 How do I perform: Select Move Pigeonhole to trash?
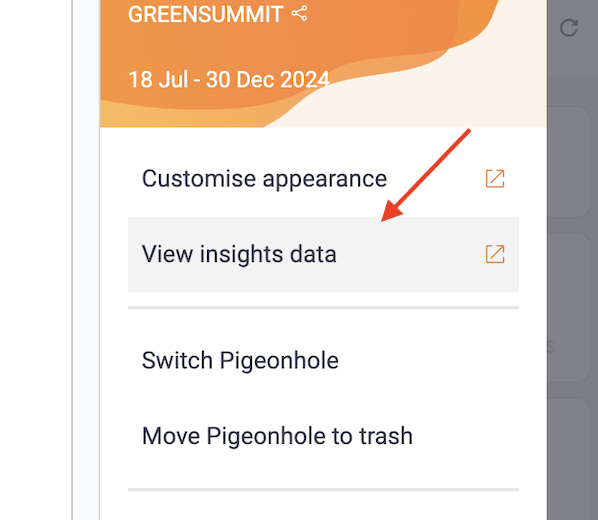pyautogui.click(x=323, y=436)
